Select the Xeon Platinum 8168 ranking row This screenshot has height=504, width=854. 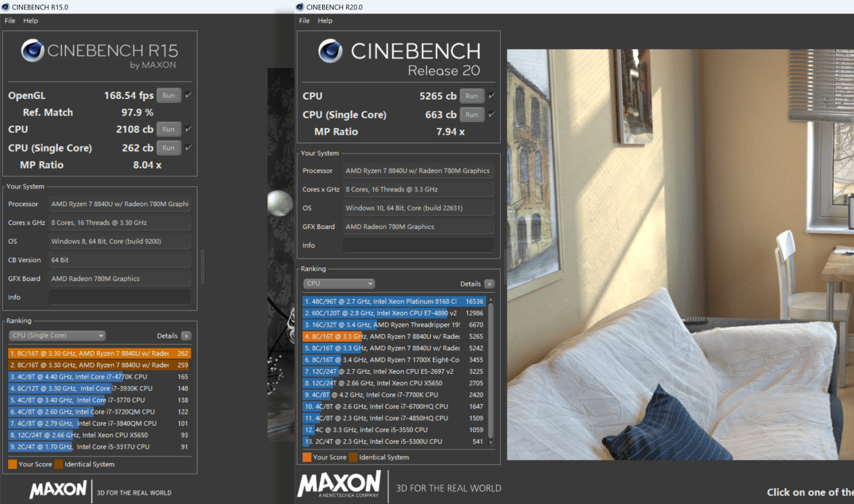click(394, 301)
